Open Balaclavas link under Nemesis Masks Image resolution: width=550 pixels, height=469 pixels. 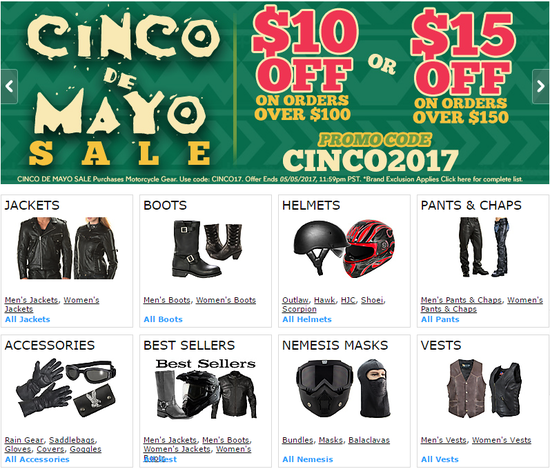pyautogui.click(x=369, y=440)
